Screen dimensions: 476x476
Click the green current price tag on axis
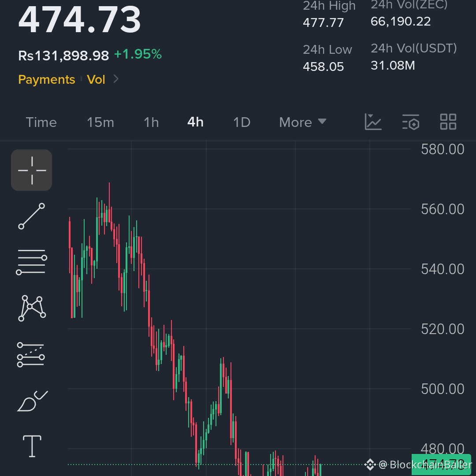[x=441, y=465]
